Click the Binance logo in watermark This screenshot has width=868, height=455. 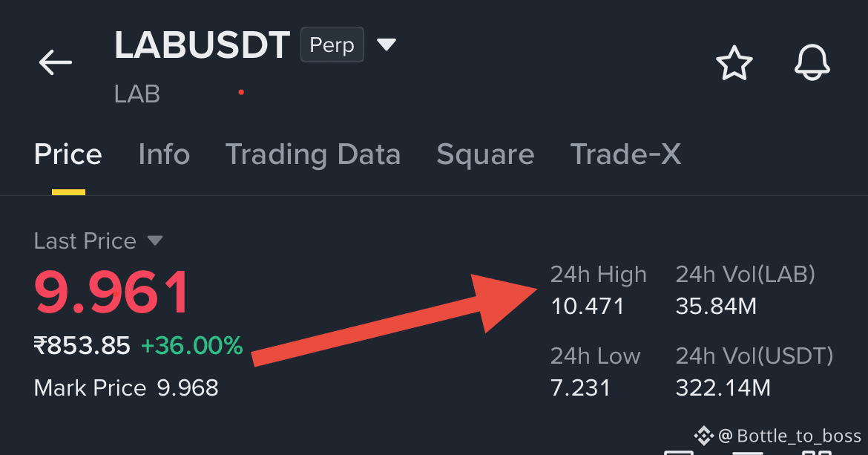click(703, 436)
